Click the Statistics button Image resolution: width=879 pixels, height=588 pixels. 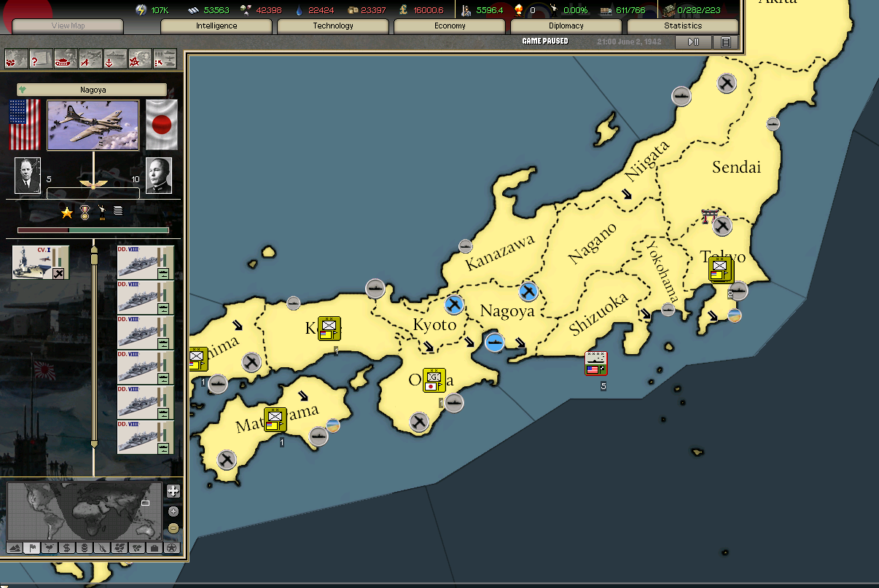click(682, 26)
